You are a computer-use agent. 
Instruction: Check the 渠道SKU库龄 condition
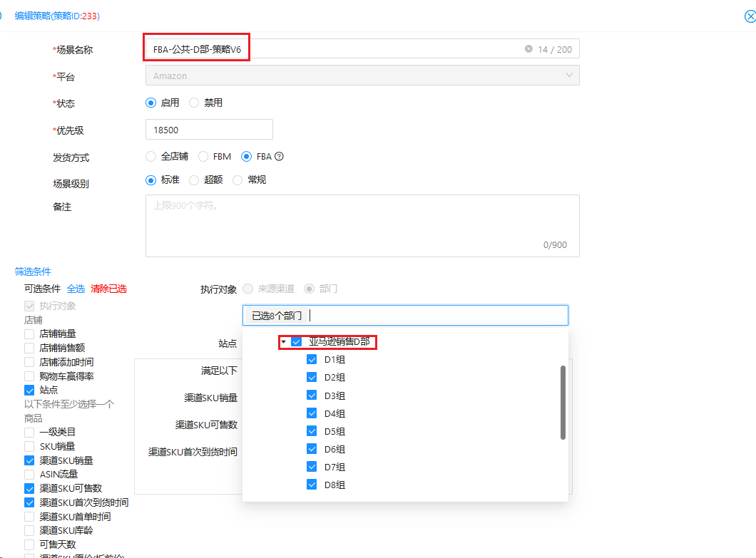[x=29, y=530]
